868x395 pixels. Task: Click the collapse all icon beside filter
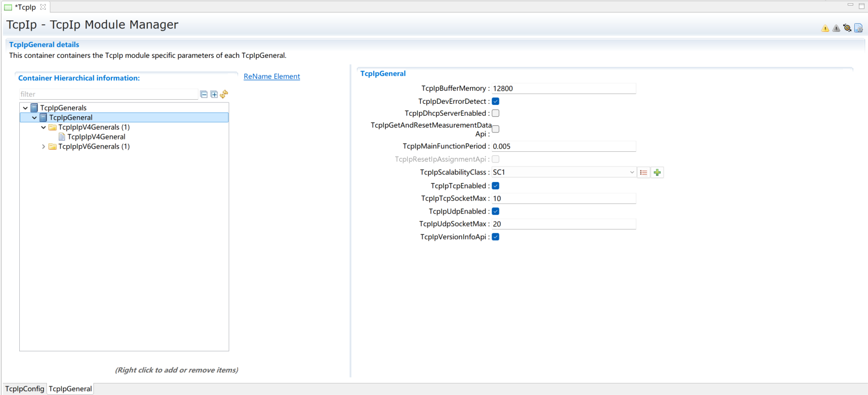pyautogui.click(x=204, y=95)
